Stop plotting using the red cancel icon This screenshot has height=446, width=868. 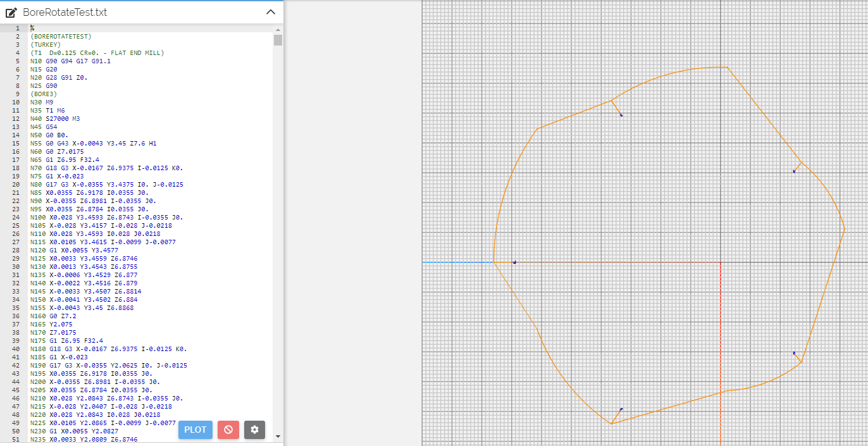[228, 430]
